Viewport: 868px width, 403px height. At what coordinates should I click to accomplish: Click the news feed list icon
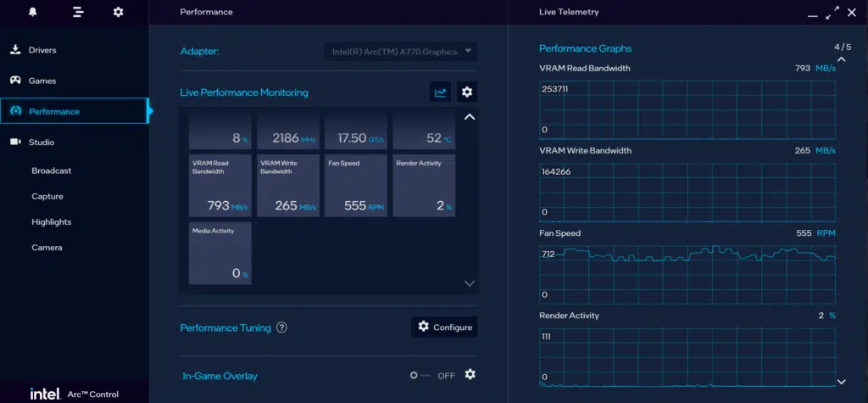(x=78, y=12)
